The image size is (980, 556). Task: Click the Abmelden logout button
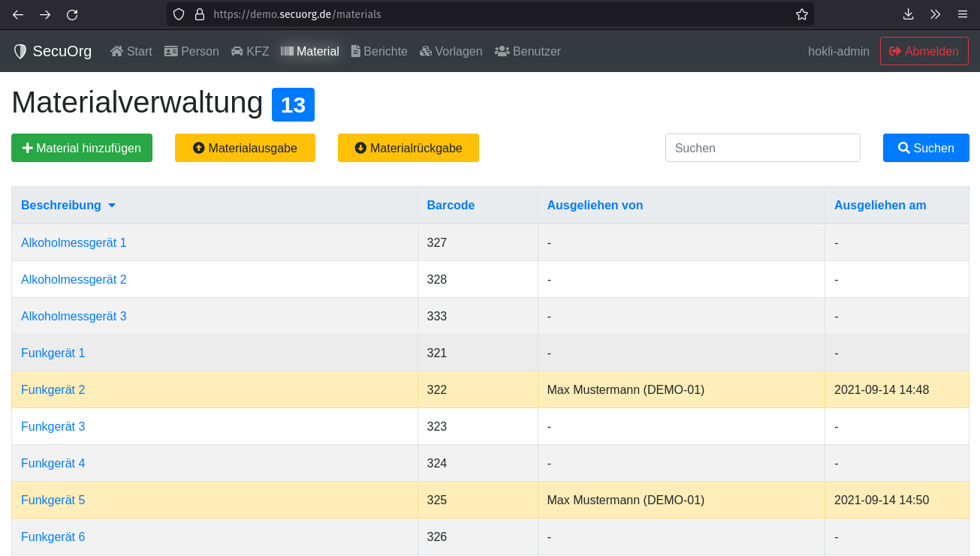pyautogui.click(x=924, y=51)
